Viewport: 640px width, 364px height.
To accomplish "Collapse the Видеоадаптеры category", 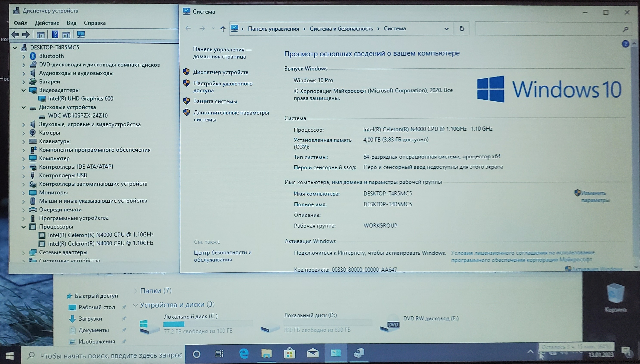I will pyautogui.click(x=24, y=90).
